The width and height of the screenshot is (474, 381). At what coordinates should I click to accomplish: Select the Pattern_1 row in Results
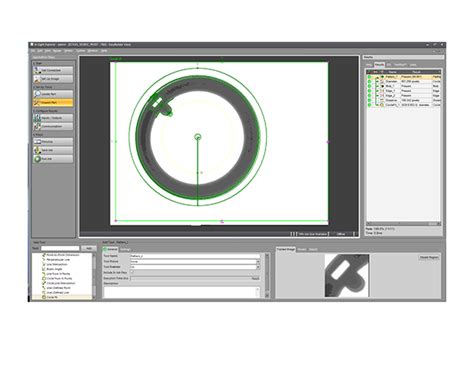[x=404, y=77]
